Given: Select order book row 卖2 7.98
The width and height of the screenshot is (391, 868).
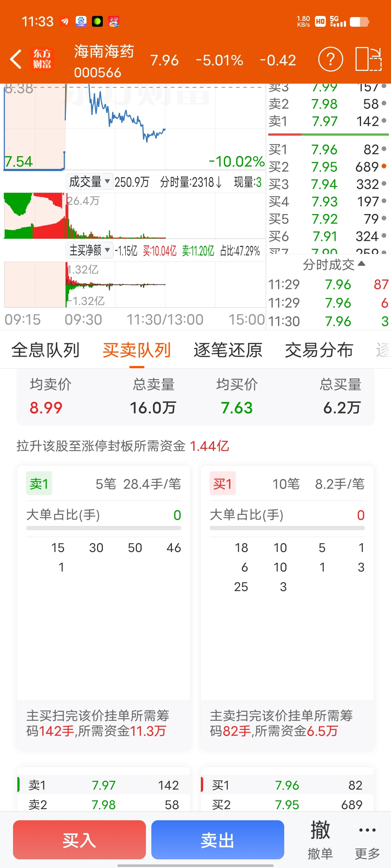Looking at the screenshot, I should tap(328, 104).
